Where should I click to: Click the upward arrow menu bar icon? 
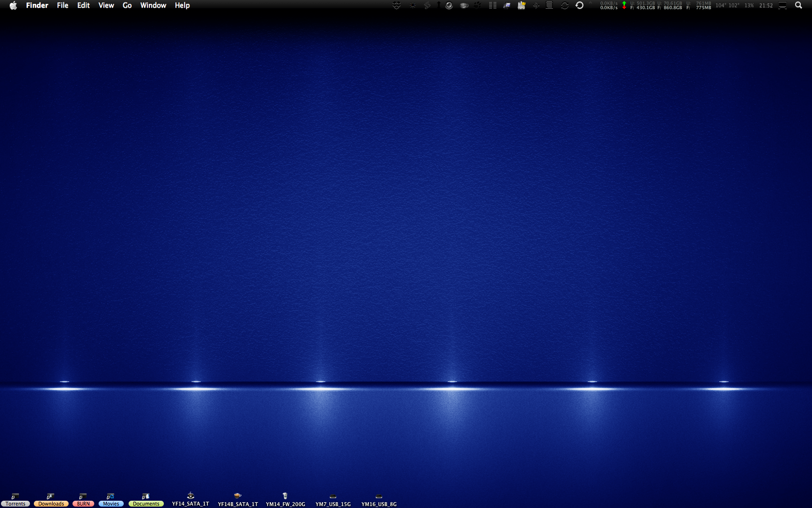[439, 5]
